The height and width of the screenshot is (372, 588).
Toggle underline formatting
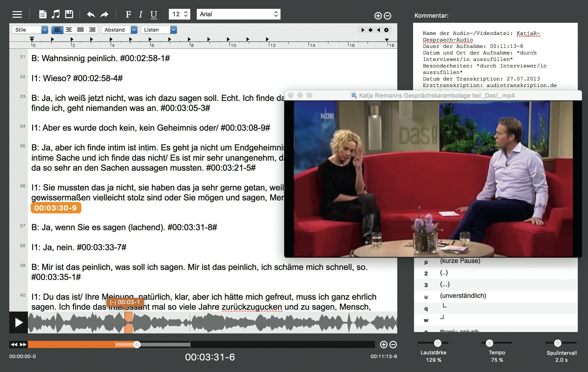coord(154,14)
